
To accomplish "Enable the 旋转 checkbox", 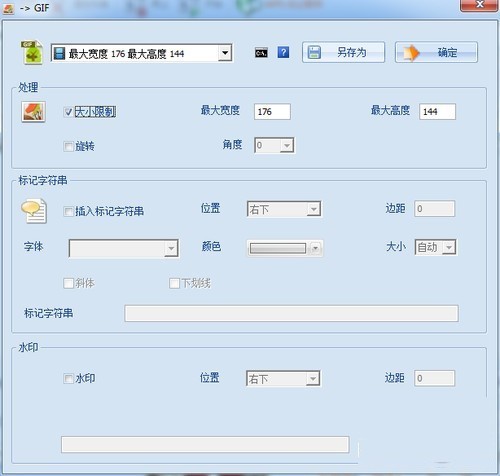I will point(68,146).
